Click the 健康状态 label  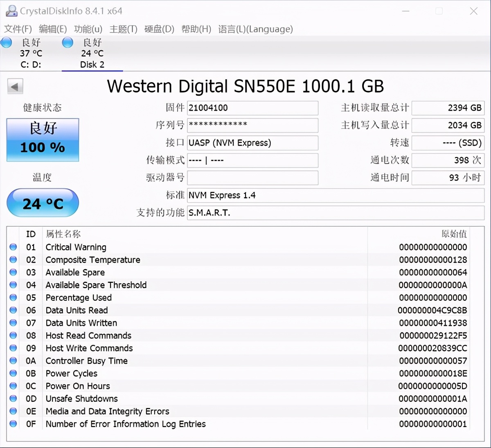(42, 108)
